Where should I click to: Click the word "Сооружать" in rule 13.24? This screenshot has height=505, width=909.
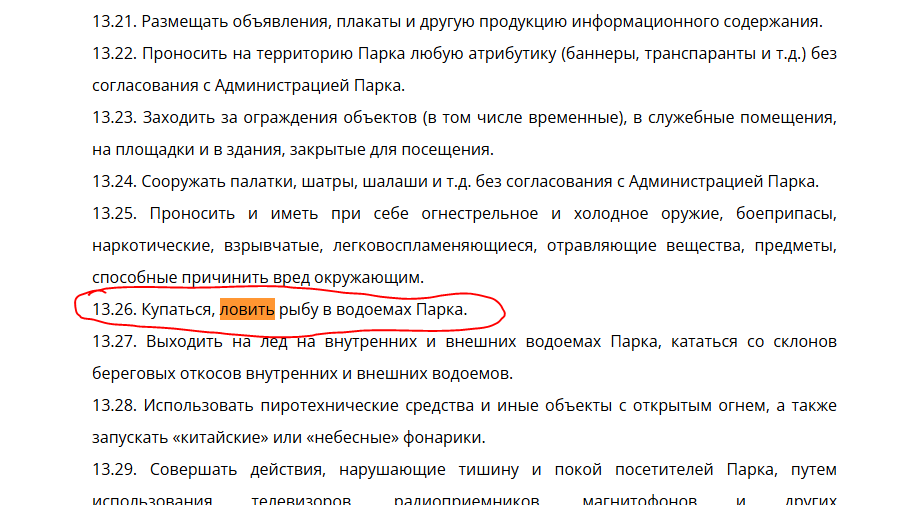pyautogui.click(x=184, y=182)
